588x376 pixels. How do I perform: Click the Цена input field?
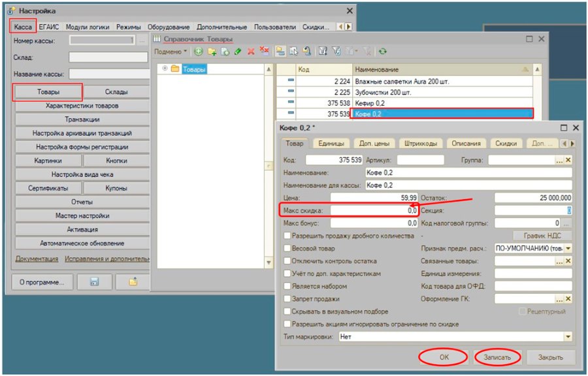click(374, 198)
